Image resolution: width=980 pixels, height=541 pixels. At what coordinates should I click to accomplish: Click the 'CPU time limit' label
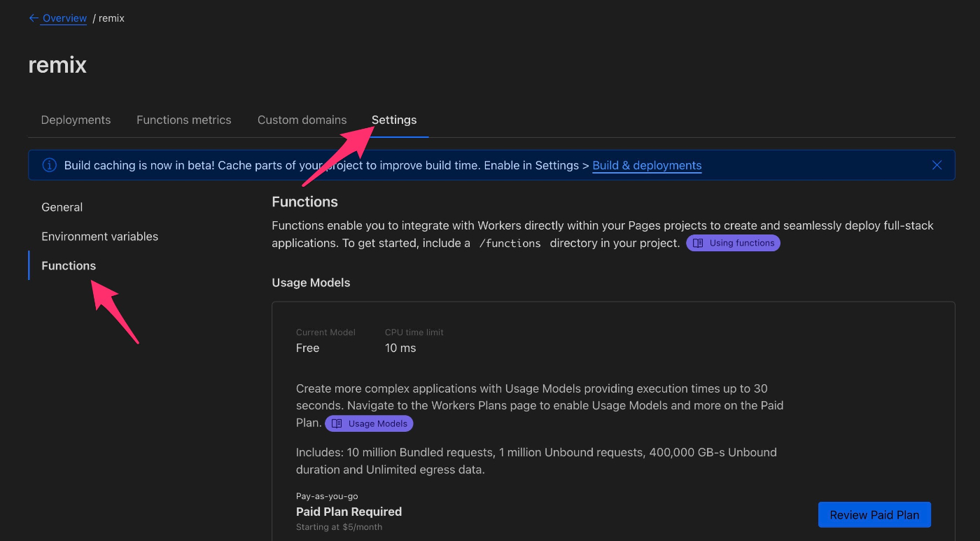(414, 332)
